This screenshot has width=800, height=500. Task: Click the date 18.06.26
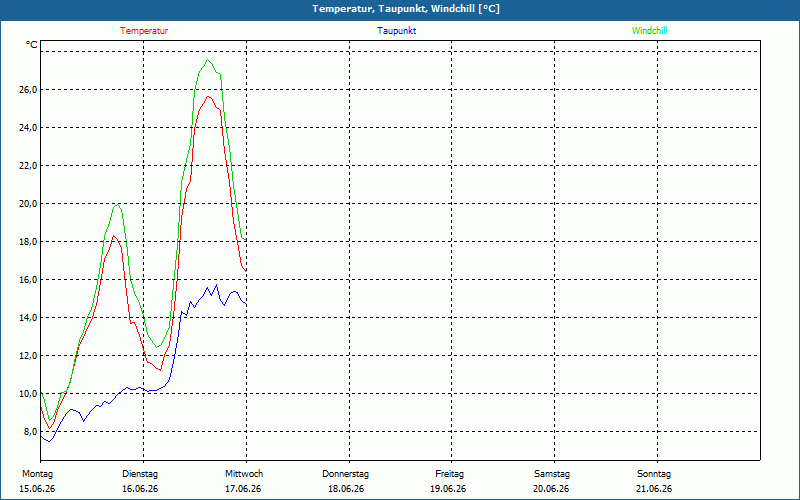[346, 489]
